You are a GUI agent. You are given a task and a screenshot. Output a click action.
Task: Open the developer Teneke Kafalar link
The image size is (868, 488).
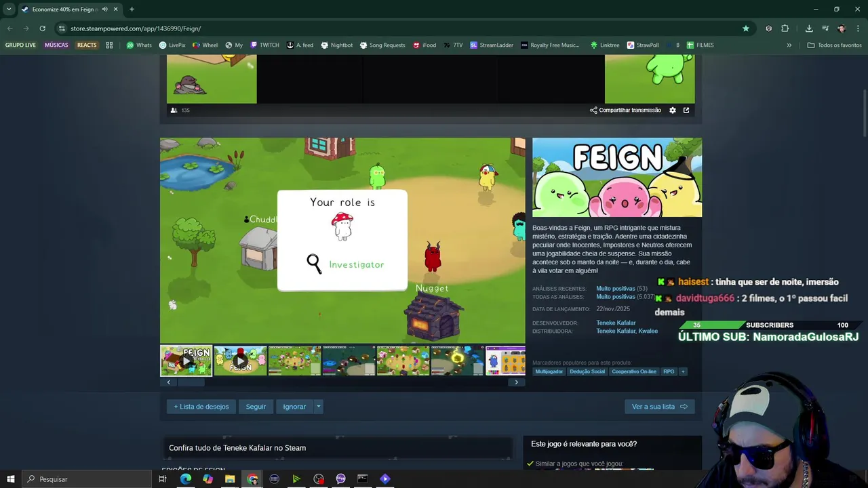[x=616, y=323]
